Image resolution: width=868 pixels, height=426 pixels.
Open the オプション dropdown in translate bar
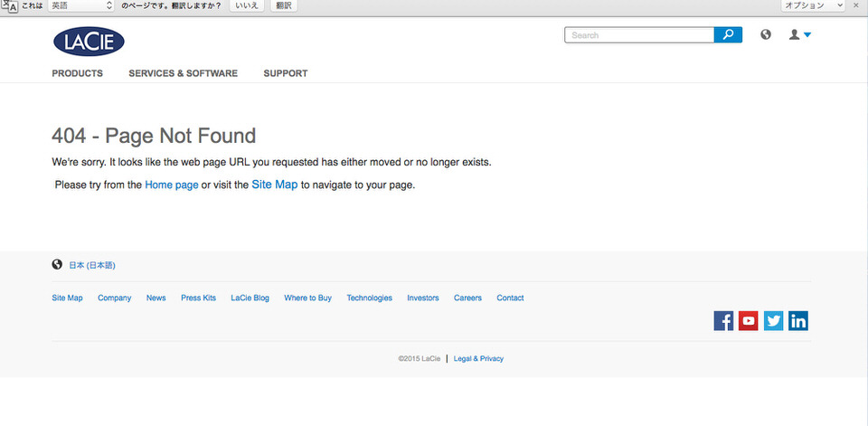tap(813, 5)
